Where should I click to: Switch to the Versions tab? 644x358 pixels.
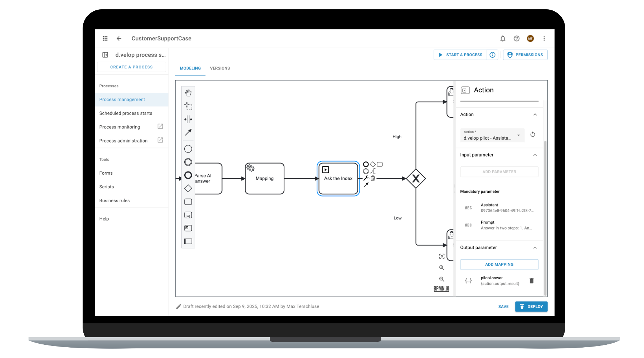point(220,68)
